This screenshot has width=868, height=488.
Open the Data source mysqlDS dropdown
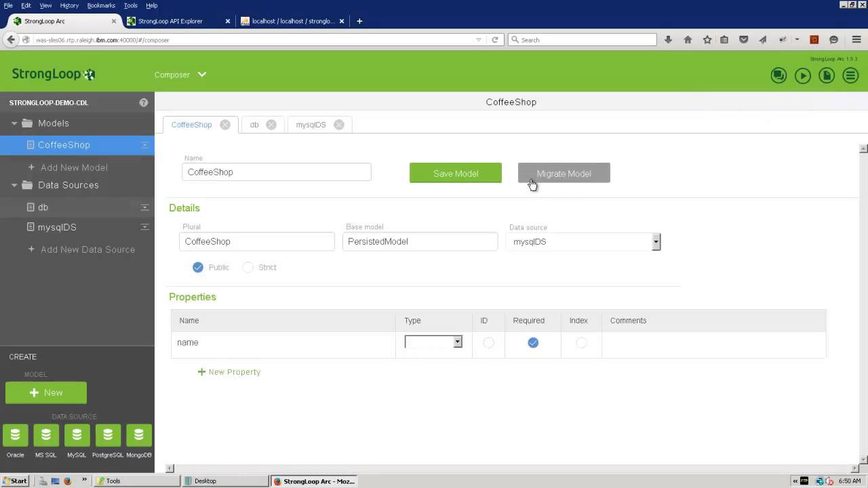pyautogui.click(x=584, y=242)
